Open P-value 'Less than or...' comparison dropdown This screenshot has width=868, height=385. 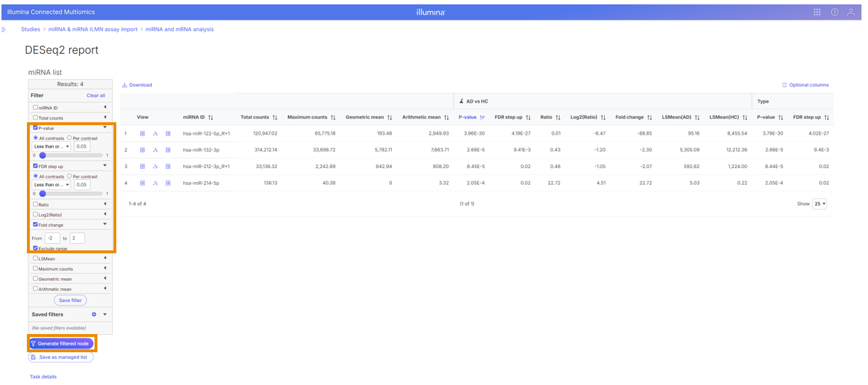point(52,146)
